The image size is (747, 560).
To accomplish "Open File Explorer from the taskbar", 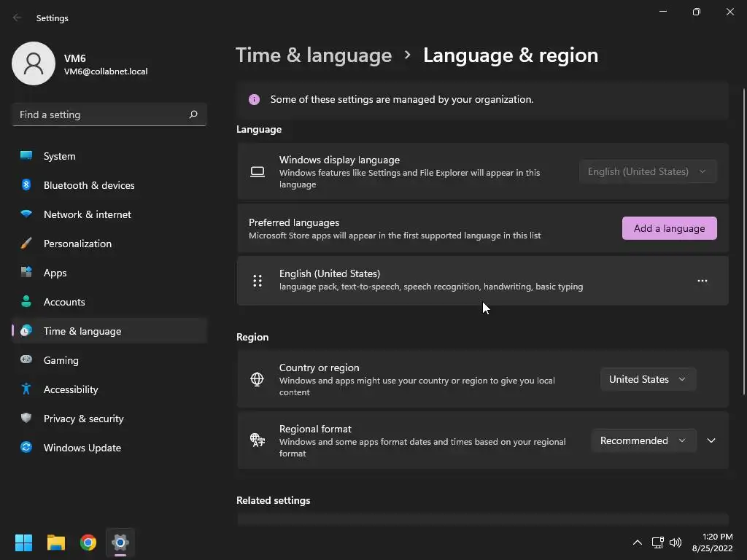I will pos(55,542).
